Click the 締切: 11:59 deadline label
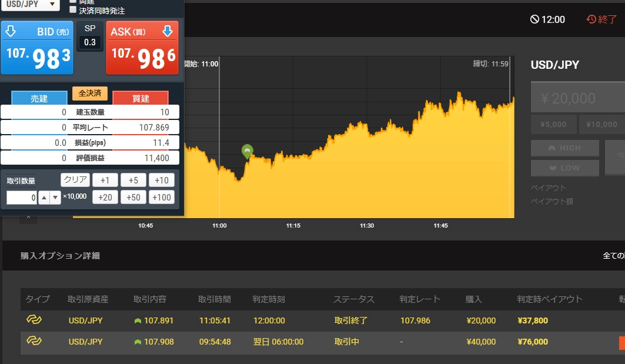This screenshot has width=625, height=364. coord(491,64)
